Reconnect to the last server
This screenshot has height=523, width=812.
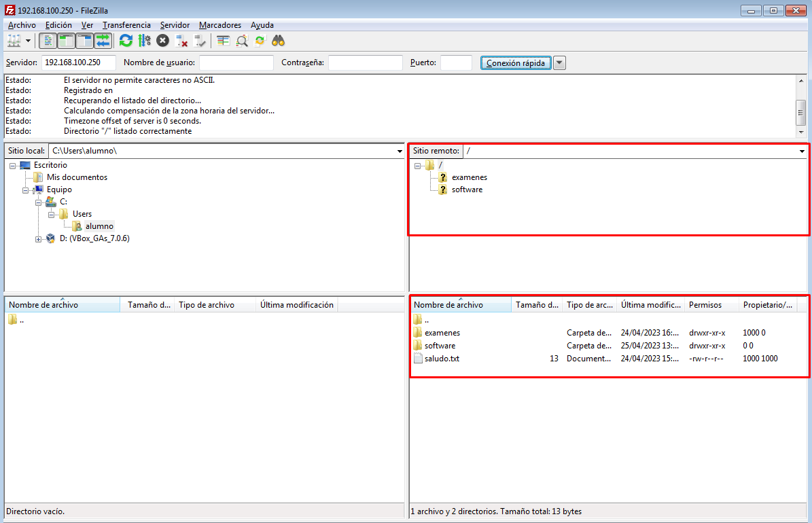coord(199,41)
